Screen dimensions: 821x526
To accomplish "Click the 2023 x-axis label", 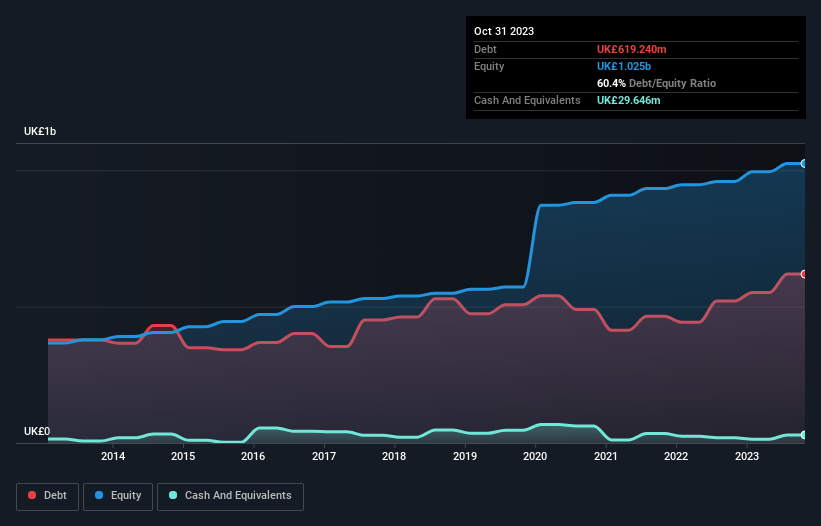I will (x=747, y=456).
